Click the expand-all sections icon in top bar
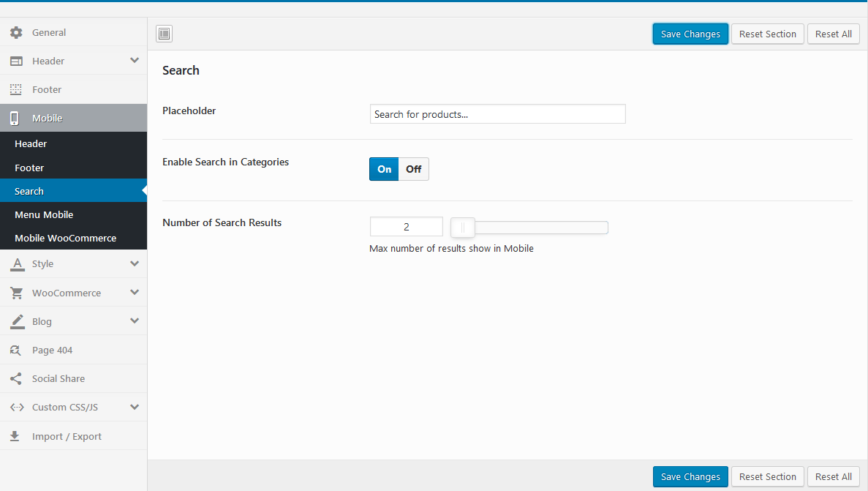Viewport: 868px width, 491px height. (164, 34)
